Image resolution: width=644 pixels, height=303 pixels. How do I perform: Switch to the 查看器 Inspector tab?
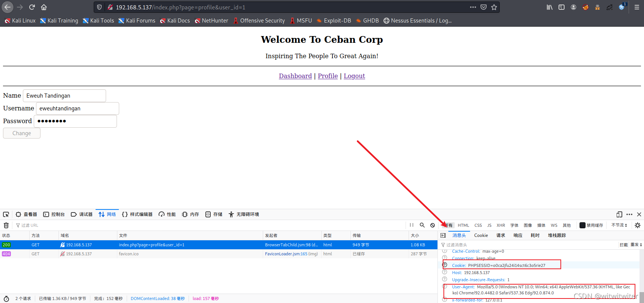coord(26,214)
